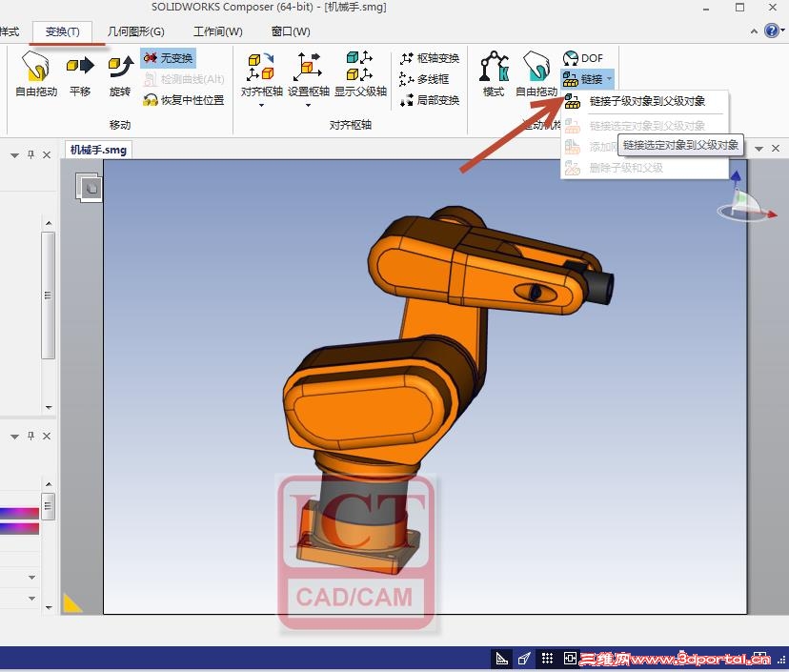Open document tab list arrow at right
The width and height of the screenshot is (789, 672).
click(x=759, y=149)
